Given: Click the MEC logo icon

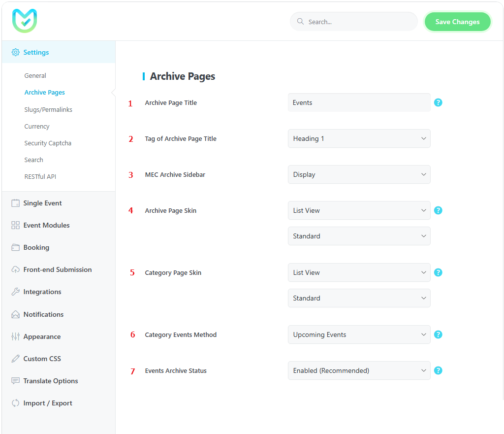Looking at the screenshot, I should tap(25, 21).
